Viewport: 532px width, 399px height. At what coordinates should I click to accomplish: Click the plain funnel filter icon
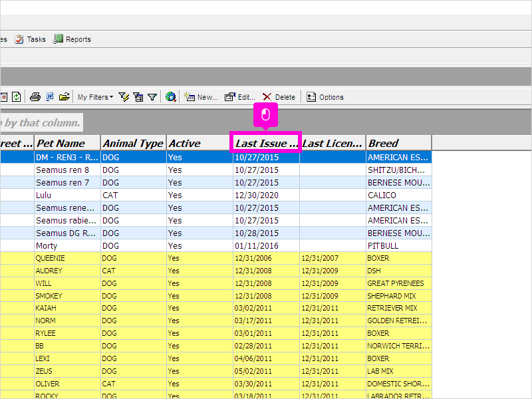point(152,97)
